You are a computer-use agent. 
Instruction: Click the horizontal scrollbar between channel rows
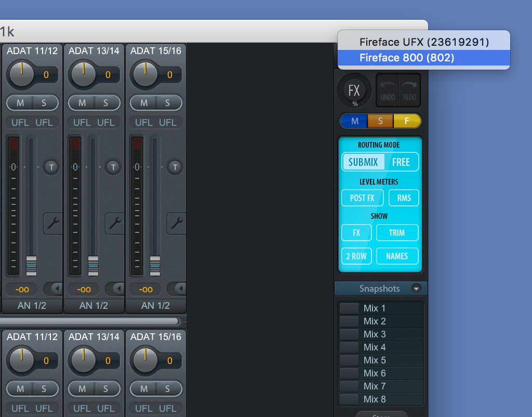(88, 321)
